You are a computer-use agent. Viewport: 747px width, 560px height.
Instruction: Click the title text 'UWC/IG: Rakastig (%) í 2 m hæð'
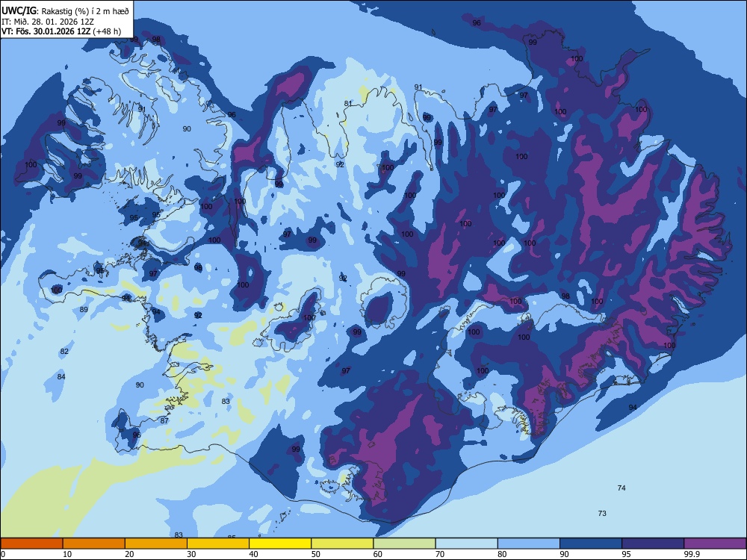point(65,11)
